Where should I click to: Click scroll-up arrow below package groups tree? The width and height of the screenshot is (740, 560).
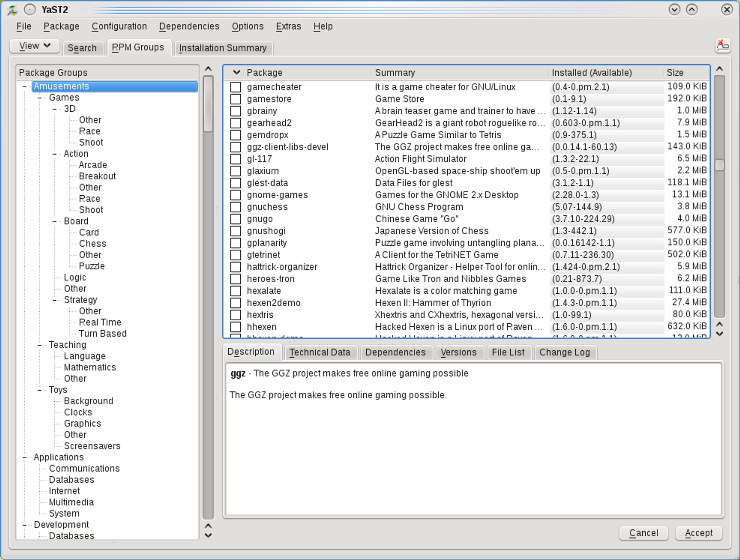(x=208, y=526)
